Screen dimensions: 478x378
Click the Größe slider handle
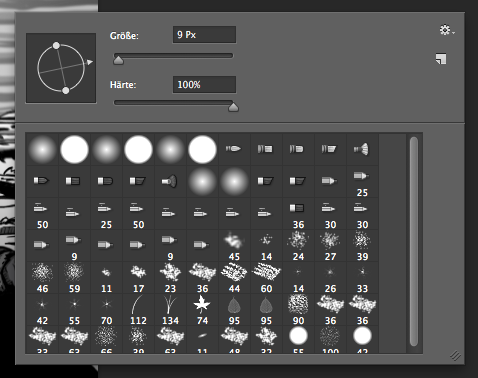pyautogui.click(x=118, y=60)
